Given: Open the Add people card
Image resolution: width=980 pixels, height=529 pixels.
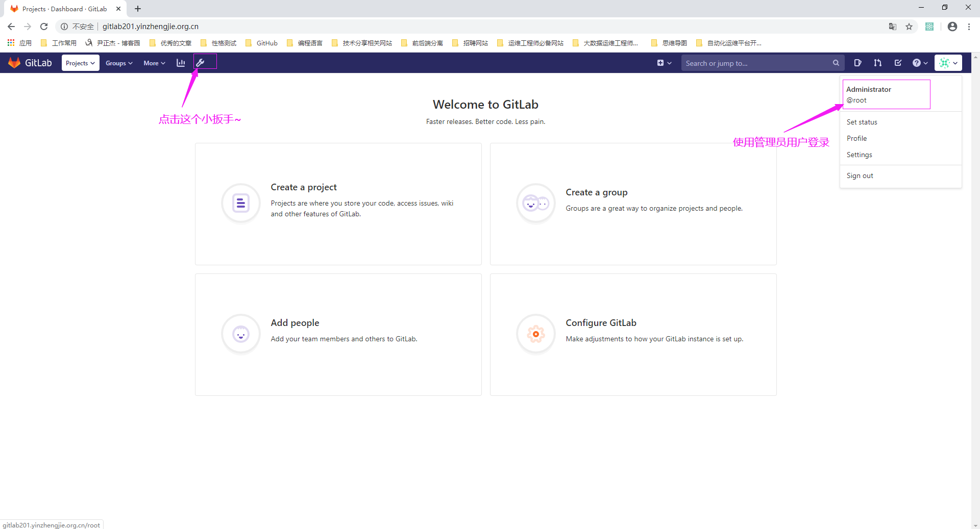Looking at the screenshot, I should (338, 334).
